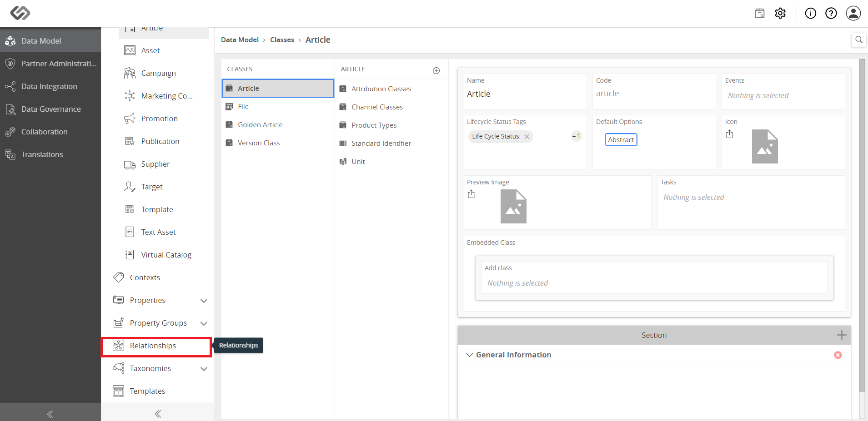The width and height of the screenshot is (868, 421).
Task: Select File in Classes list
Action: 278,107
